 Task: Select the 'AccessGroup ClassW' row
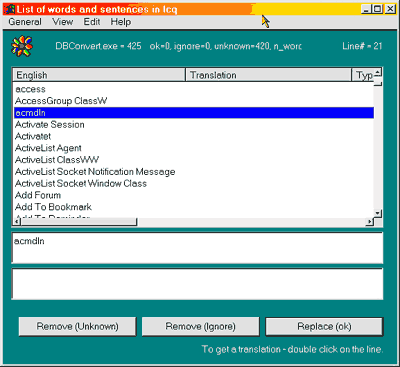tap(194, 101)
